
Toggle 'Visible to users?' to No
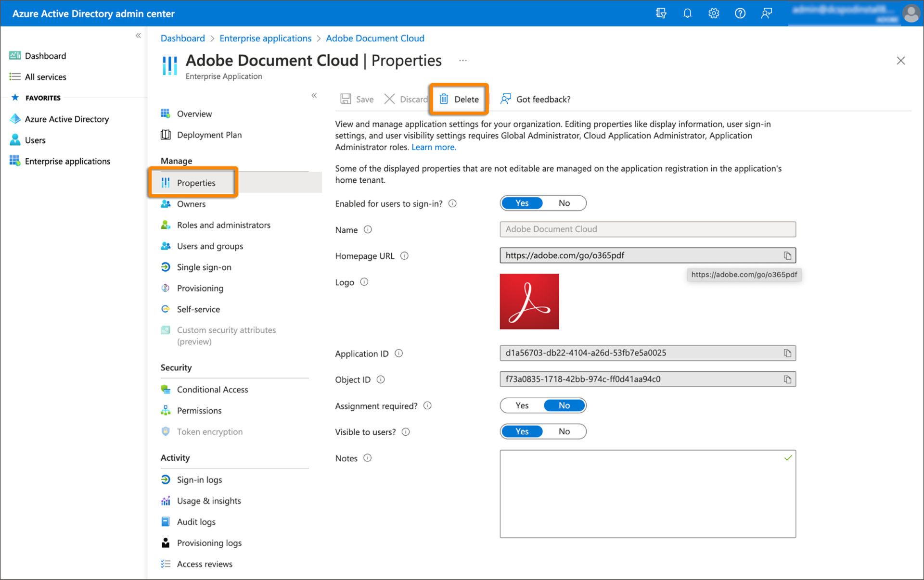(563, 431)
